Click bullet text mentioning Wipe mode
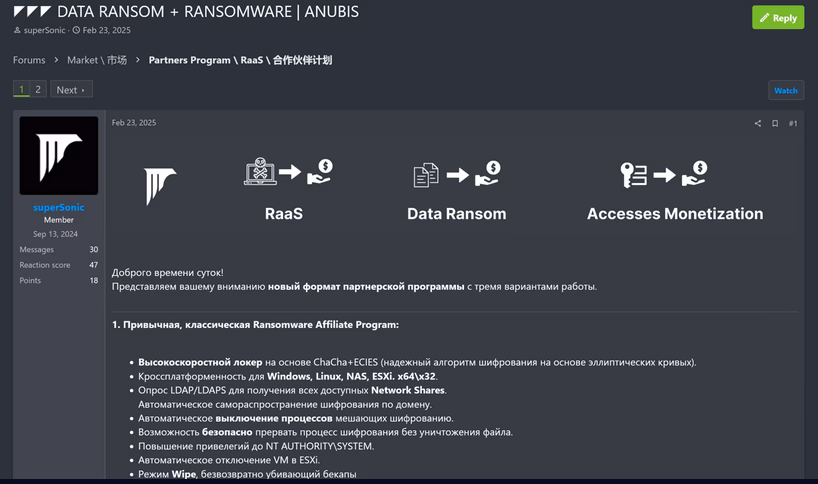This screenshot has width=818, height=484. [247, 474]
